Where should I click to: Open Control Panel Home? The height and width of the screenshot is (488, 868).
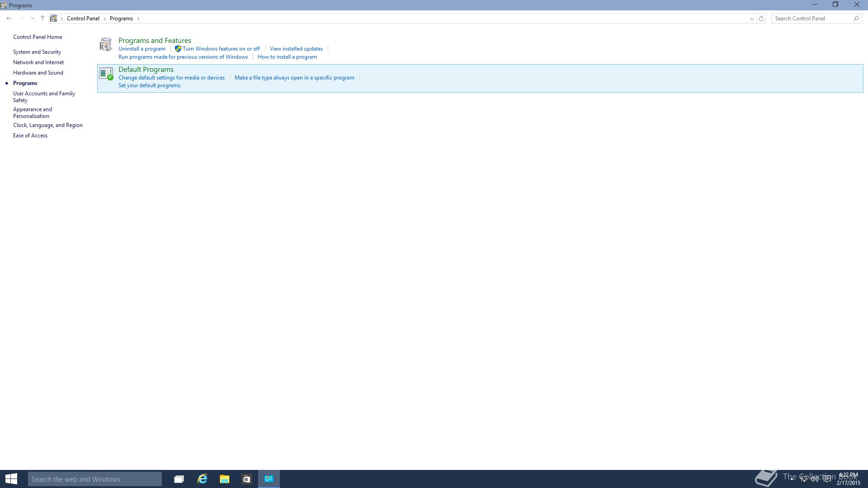(x=38, y=37)
